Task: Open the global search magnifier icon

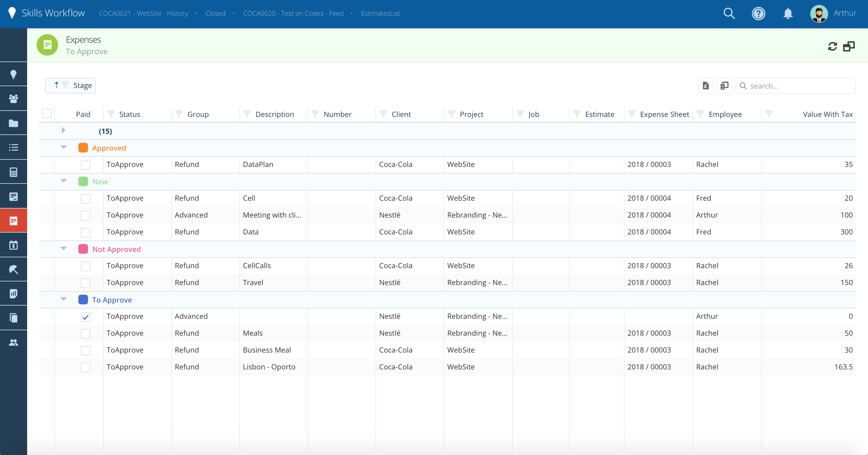Action: point(729,14)
